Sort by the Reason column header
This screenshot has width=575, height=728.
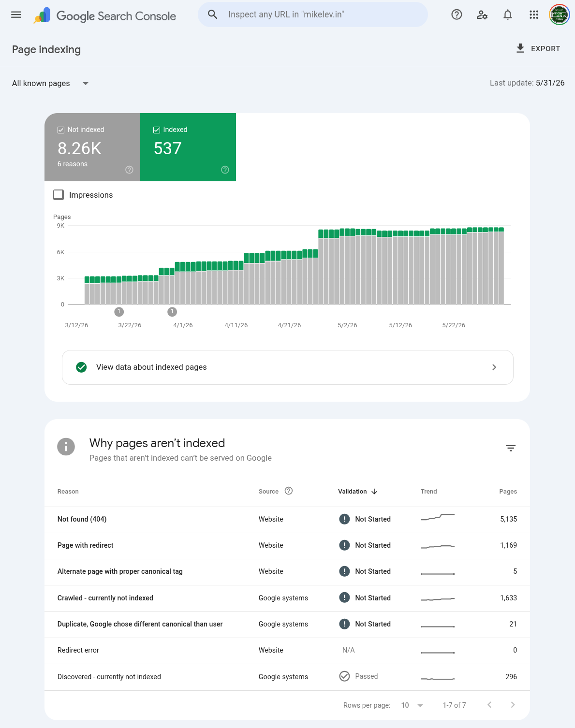point(68,491)
